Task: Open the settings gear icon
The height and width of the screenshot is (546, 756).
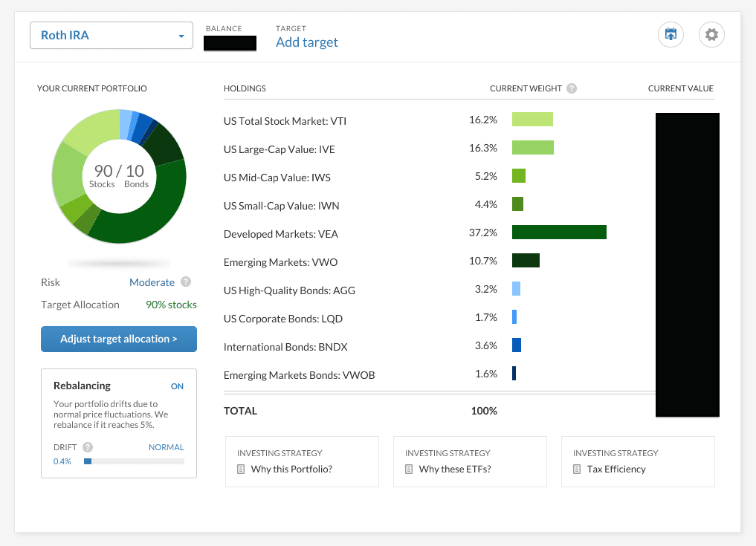Action: [x=711, y=35]
